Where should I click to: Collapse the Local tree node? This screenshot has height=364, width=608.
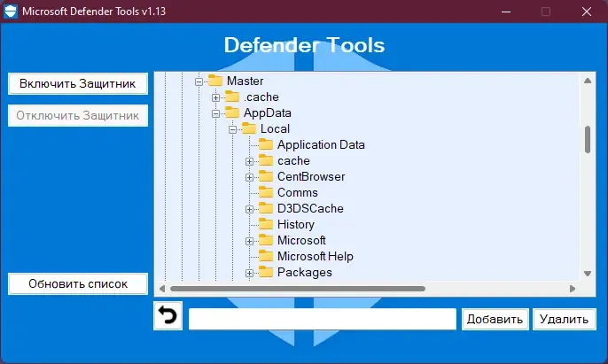pos(232,130)
